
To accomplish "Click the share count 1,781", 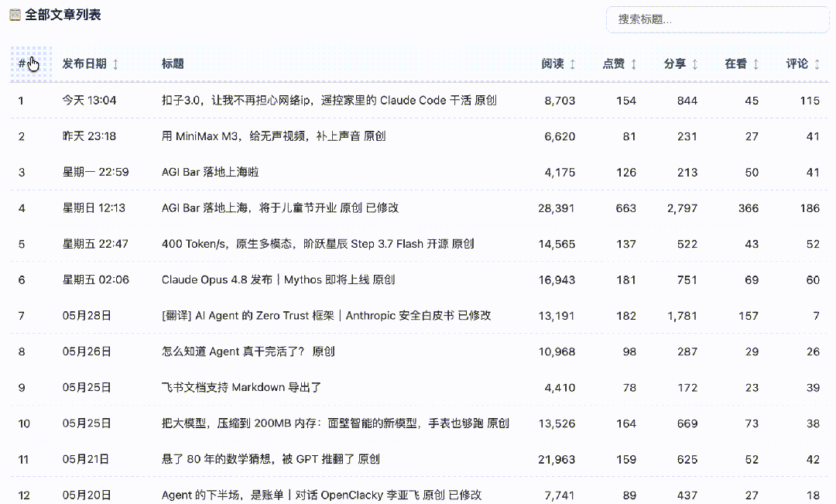I will (683, 317).
